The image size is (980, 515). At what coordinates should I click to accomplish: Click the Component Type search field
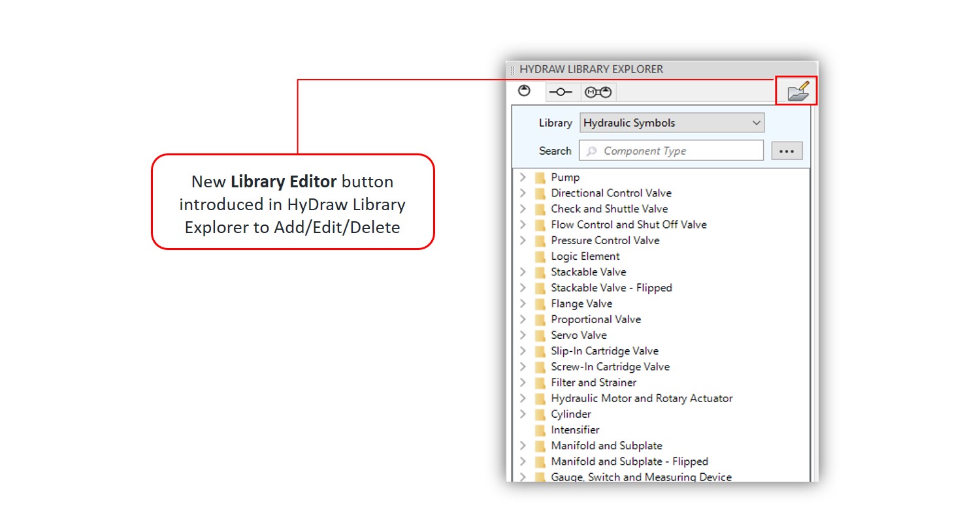pos(671,151)
